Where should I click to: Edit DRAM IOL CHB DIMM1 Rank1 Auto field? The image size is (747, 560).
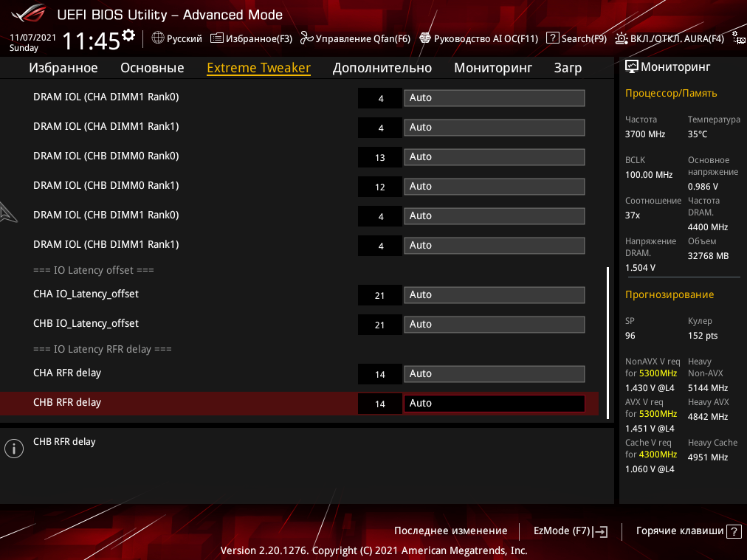click(495, 245)
